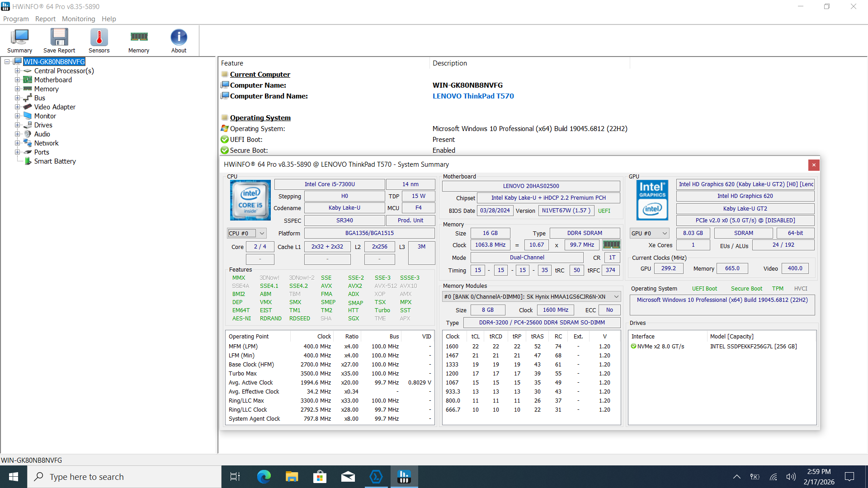The width and height of the screenshot is (868, 488).
Task: Open the memory module bank dropdown
Action: point(616,297)
